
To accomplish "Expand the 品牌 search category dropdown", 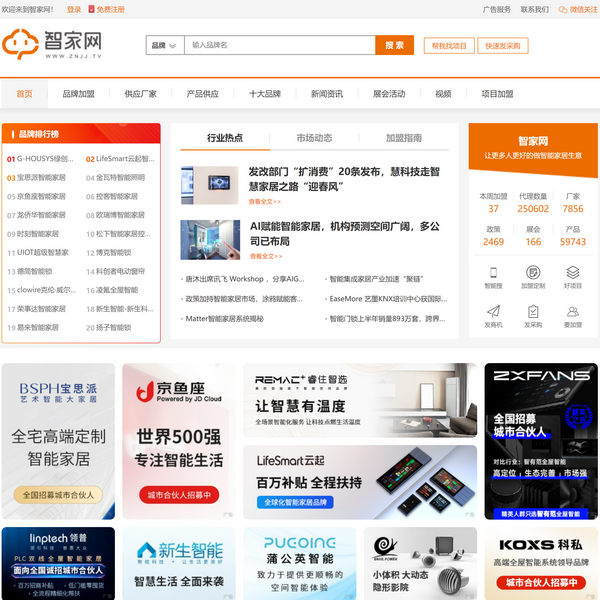I will pyautogui.click(x=164, y=45).
